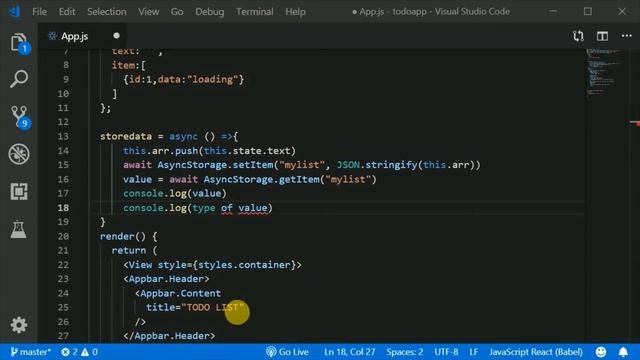Click Appbar.Content on line 24
This screenshot has height=360, width=640.
pos(180,293)
